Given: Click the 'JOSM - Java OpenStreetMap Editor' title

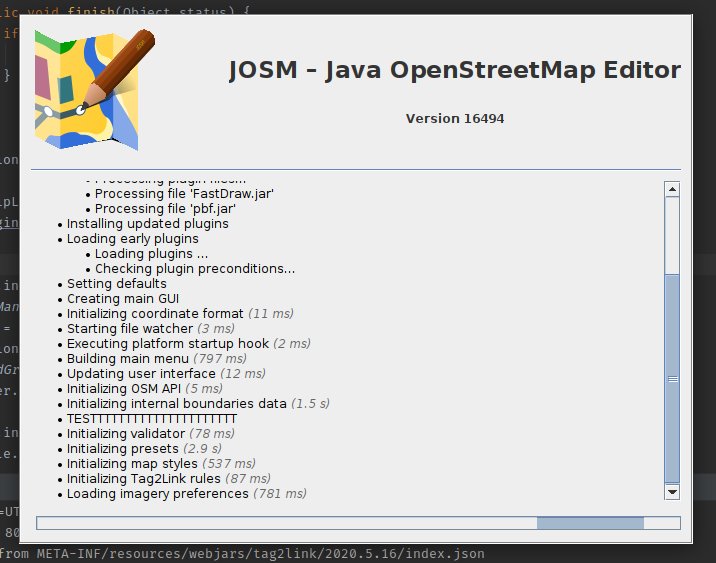Looking at the screenshot, I should click(x=455, y=70).
